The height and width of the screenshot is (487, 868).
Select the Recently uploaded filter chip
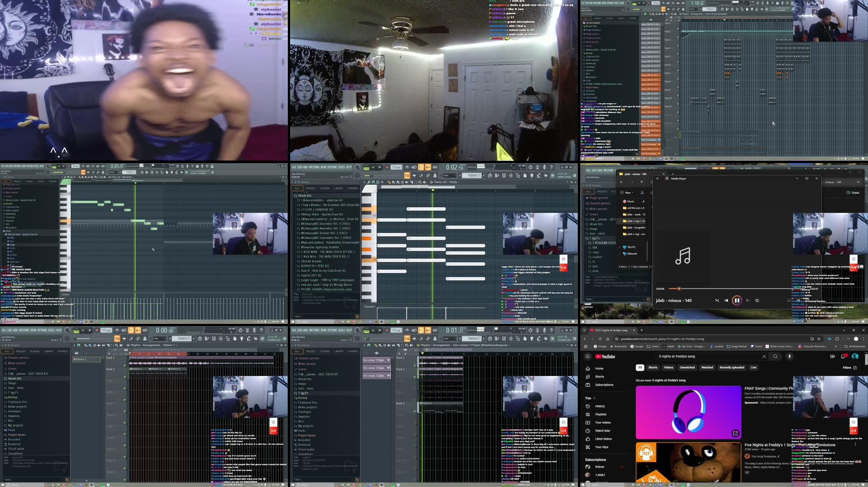coord(732,367)
